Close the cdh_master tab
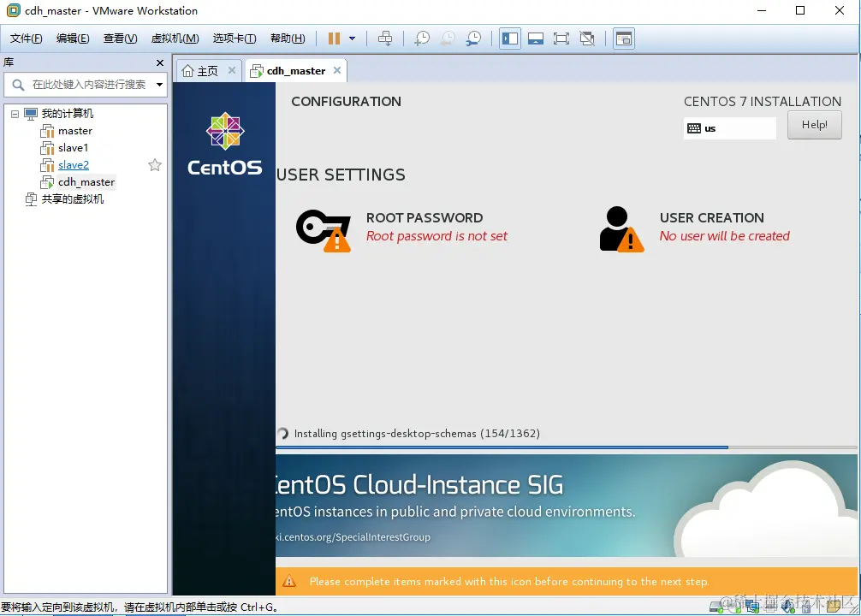This screenshot has height=616, width=861. pos(337,70)
